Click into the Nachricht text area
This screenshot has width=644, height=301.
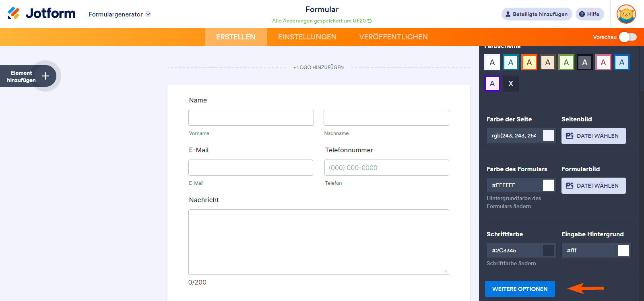318,242
